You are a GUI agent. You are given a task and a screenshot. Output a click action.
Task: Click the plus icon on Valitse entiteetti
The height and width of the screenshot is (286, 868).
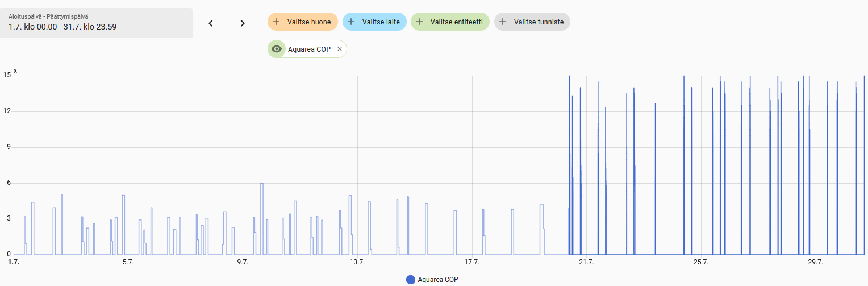[419, 22]
